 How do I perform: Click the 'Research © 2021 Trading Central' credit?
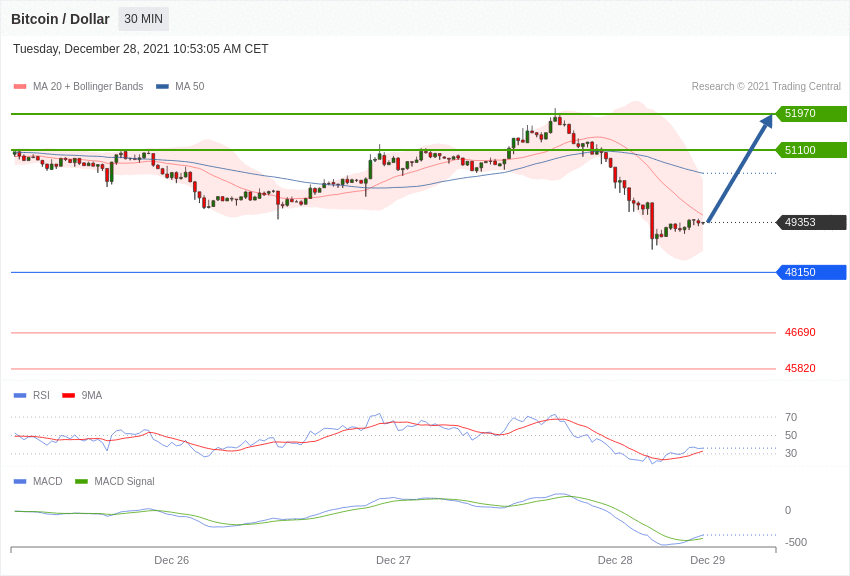point(766,86)
